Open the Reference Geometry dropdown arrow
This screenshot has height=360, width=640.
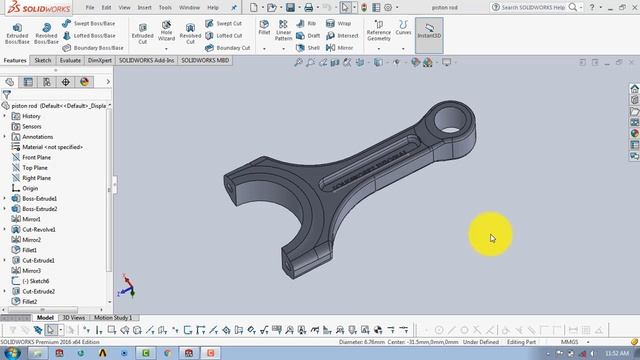[x=379, y=49]
